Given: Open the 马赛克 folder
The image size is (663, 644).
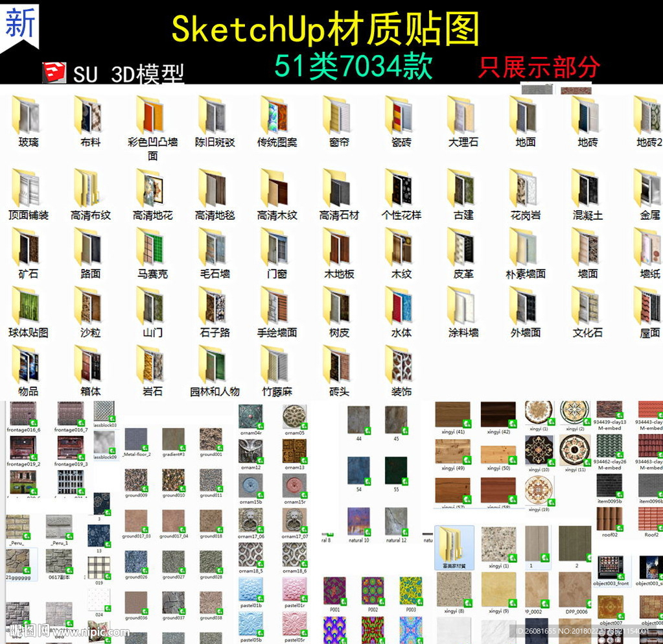Looking at the screenshot, I should click(152, 247).
